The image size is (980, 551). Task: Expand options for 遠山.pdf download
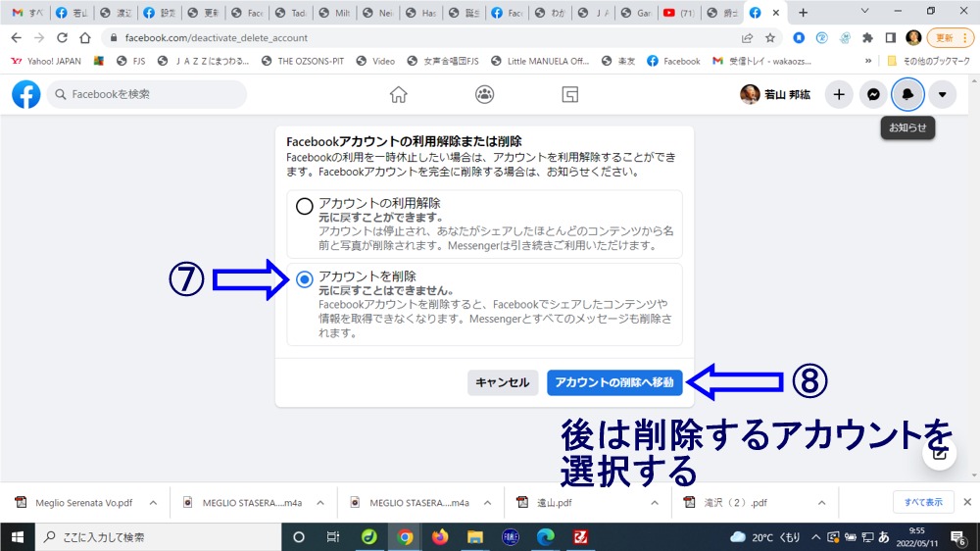pos(655,503)
